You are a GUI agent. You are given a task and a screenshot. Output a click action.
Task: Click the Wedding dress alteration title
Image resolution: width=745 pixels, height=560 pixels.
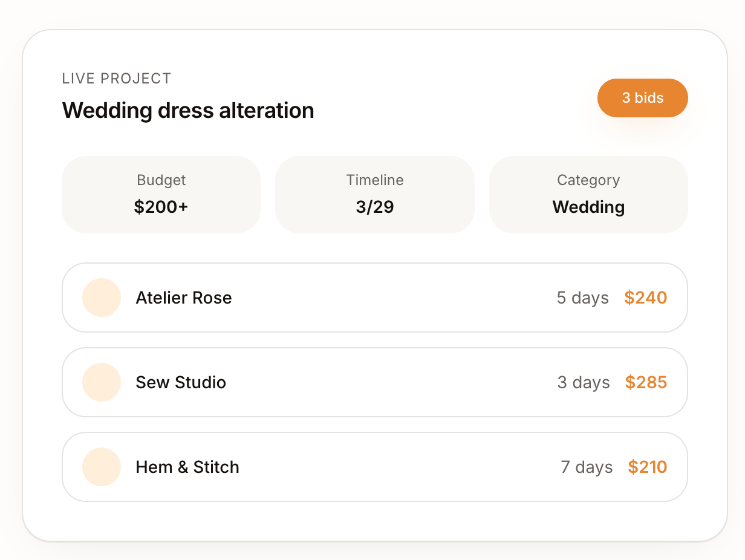pos(188,111)
